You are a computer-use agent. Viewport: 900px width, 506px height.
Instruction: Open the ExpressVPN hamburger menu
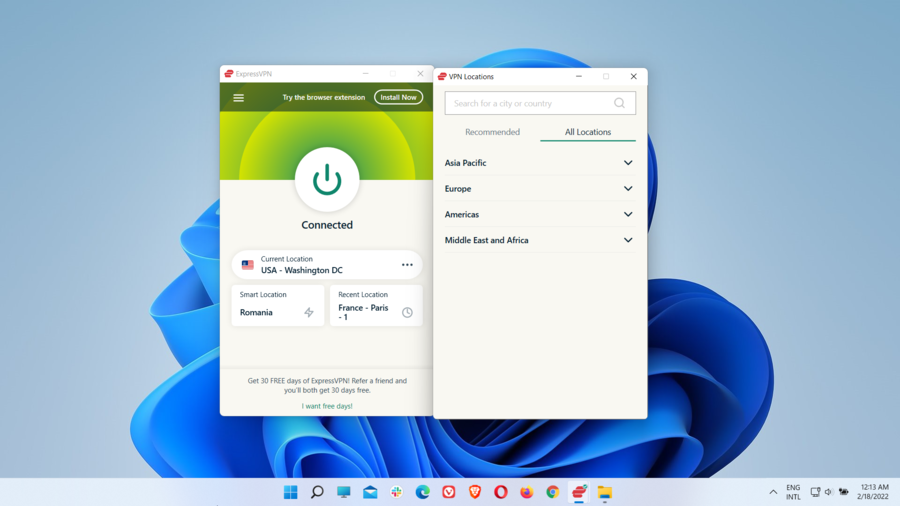[238, 98]
